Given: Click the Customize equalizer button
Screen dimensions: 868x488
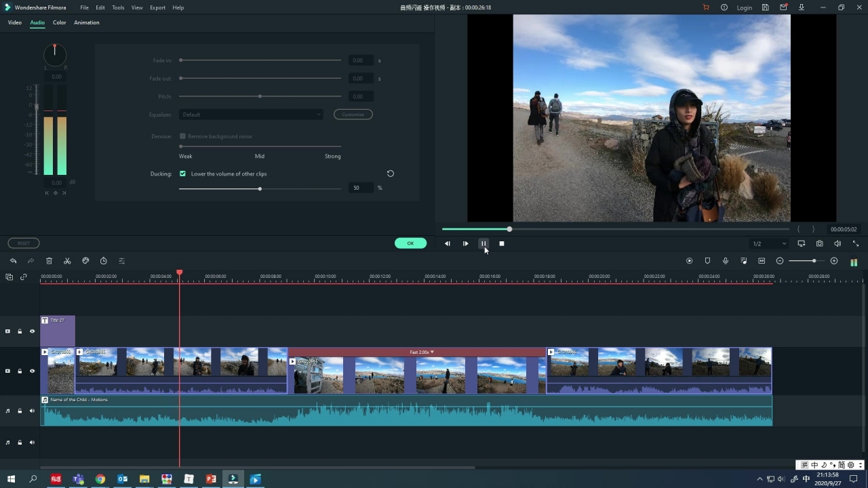Looking at the screenshot, I should (353, 115).
